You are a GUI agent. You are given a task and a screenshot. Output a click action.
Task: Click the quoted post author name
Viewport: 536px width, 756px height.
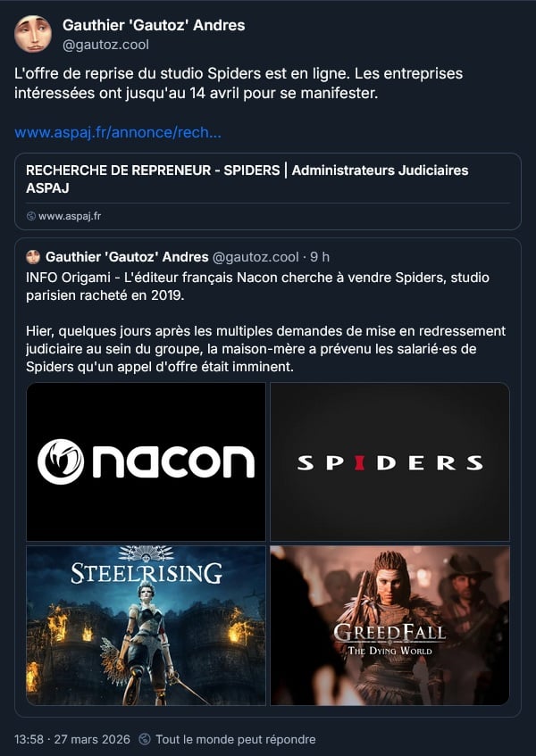pos(127,257)
